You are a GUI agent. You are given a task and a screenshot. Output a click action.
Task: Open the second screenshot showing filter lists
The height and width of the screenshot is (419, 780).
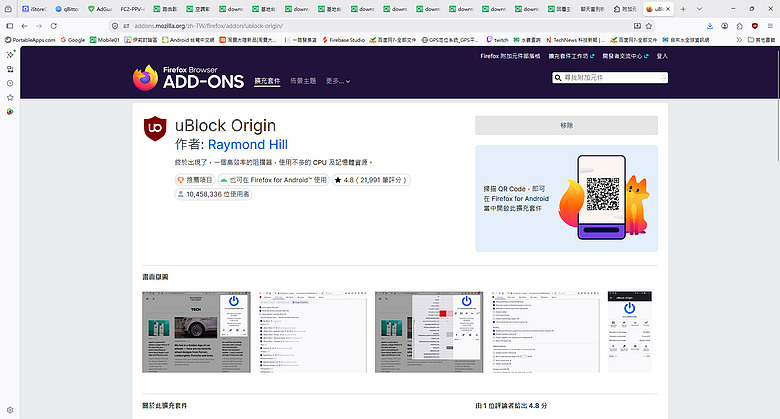pyautogui.click(x=312, y=332)
